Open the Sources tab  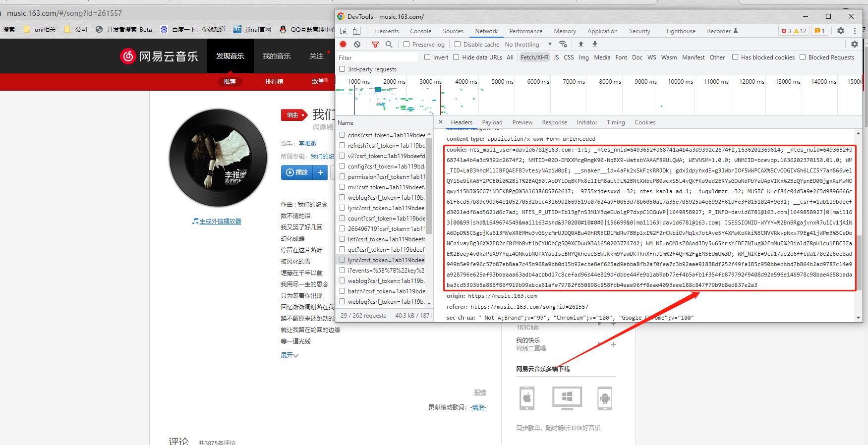(453, 31)
